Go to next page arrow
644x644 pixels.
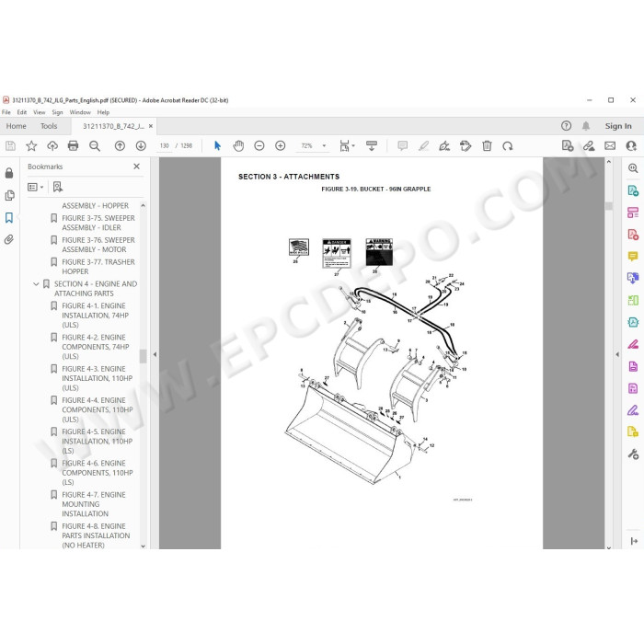(141, 145)
